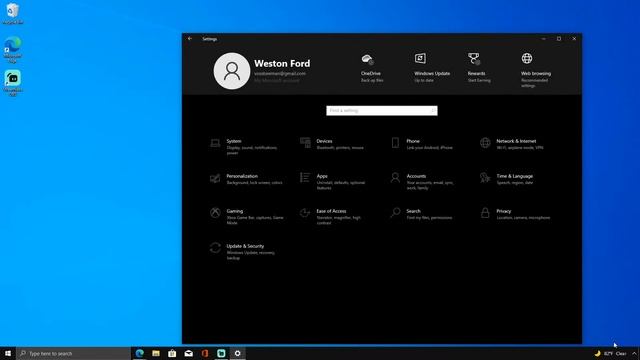This screenshot has height=360, width=640.
Task: Click the Settings gear taskbar icon
Action: tap(238, 353)
